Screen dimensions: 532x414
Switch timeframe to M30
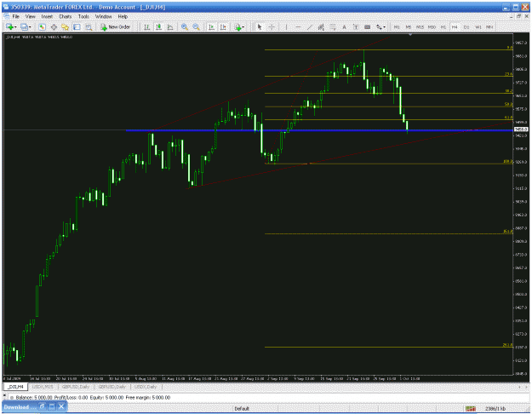(x=432, y=26)
